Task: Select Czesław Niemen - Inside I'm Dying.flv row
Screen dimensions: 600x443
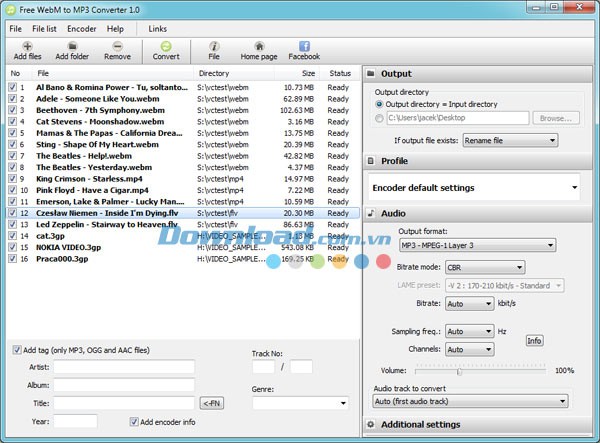Action: [183, 213]
